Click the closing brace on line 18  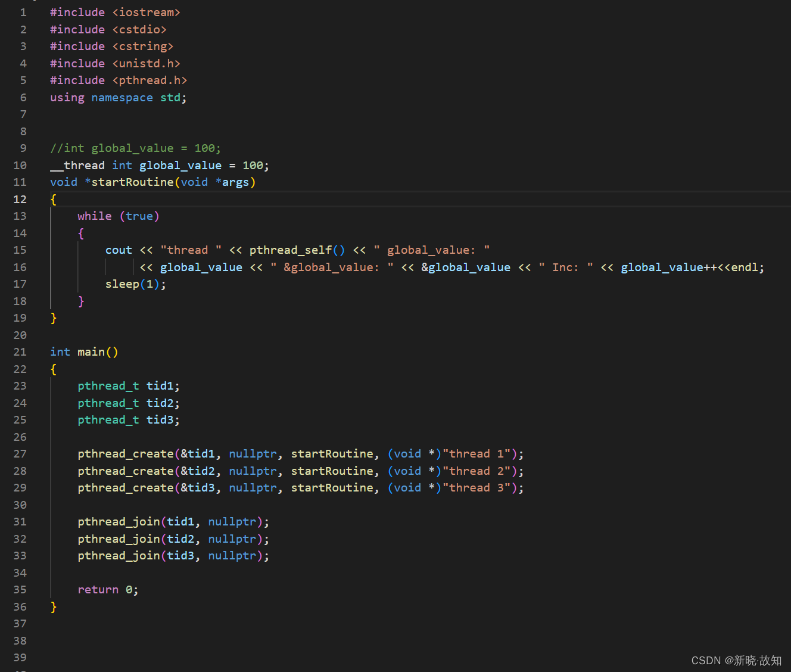click(x=81, y=301)
